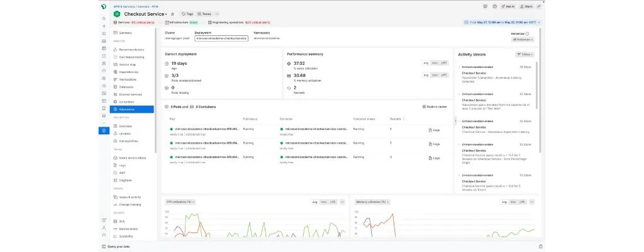
Task: Click the Share button
Action: tap(526, 6)
